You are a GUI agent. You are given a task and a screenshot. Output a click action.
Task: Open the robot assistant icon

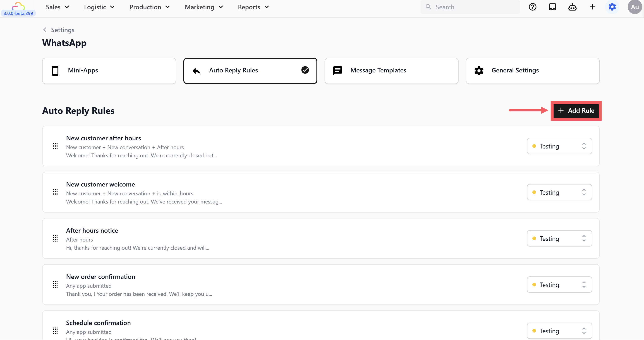[x=572, y=7]
